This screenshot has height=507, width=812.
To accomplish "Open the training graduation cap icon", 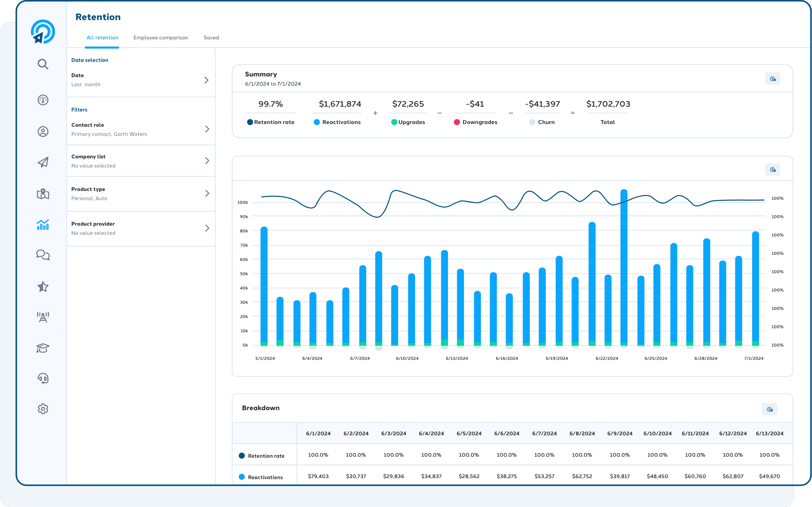I will [43, 348].
